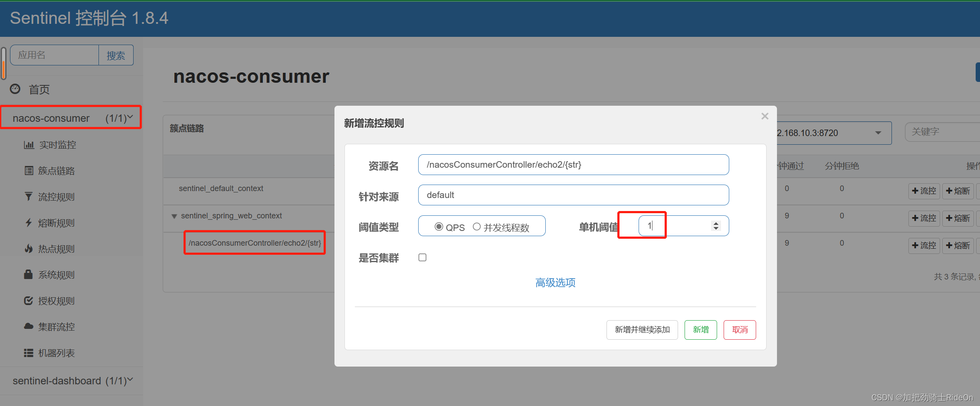
Task: Open 流控规则 menu item
Action: [56, 197]
